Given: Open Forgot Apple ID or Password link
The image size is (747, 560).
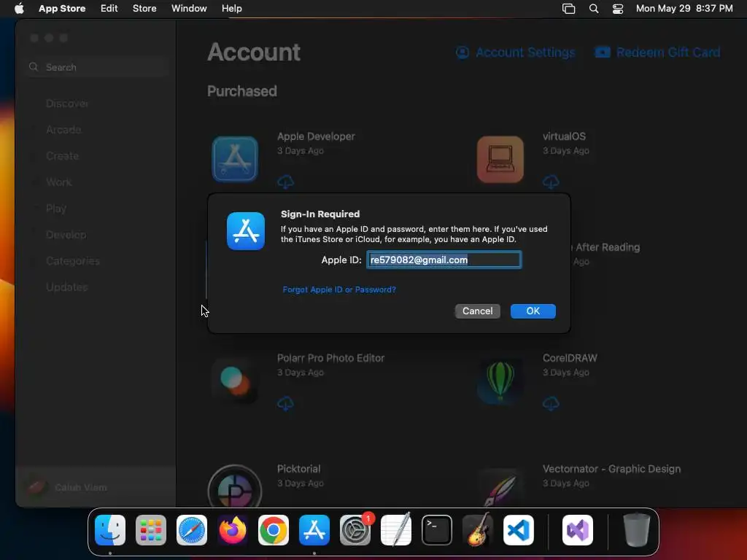Looking at the screenshot, I should [339, 289].
